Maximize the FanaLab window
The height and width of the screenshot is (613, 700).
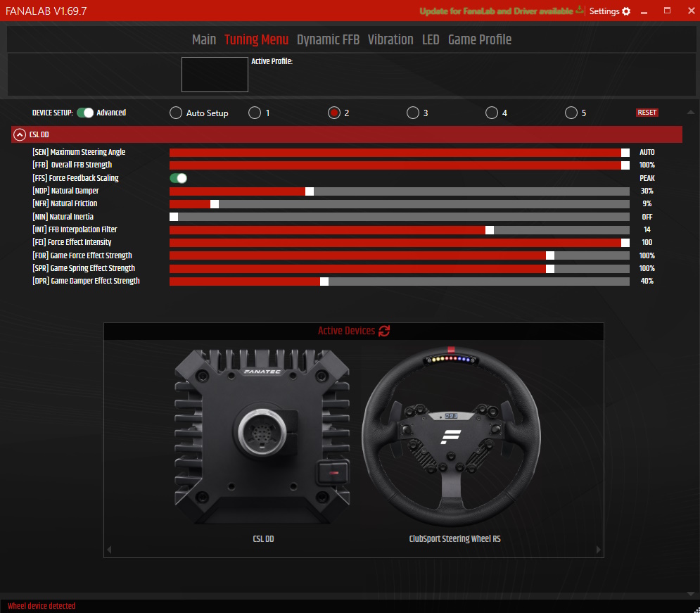[x=667, y=11]
